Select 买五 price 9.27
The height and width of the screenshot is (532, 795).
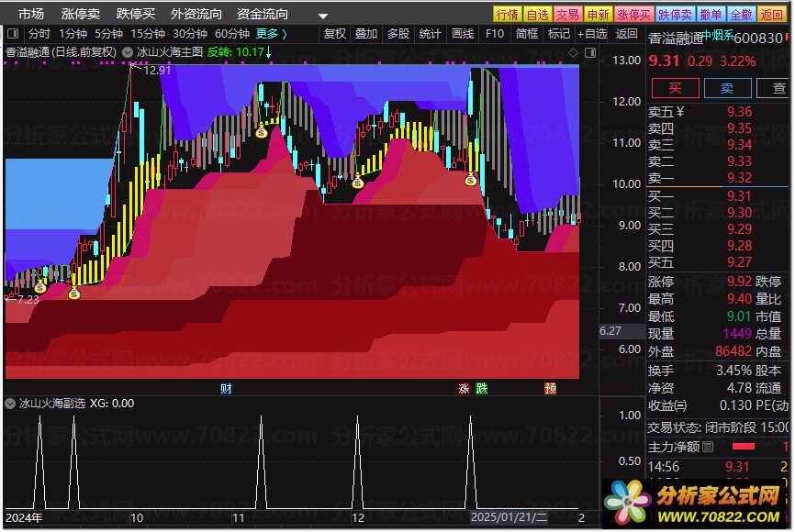click(x=739, y=262)
